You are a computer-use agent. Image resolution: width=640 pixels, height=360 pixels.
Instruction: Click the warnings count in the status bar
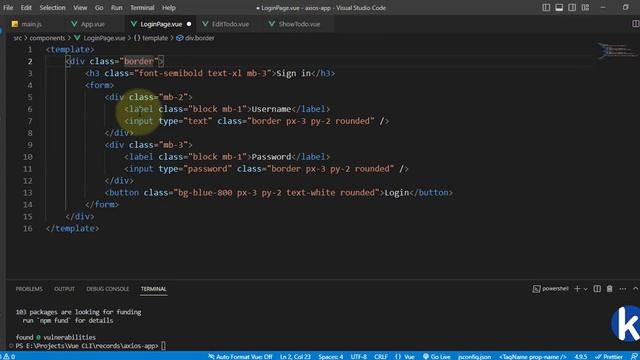coord(9,356)
